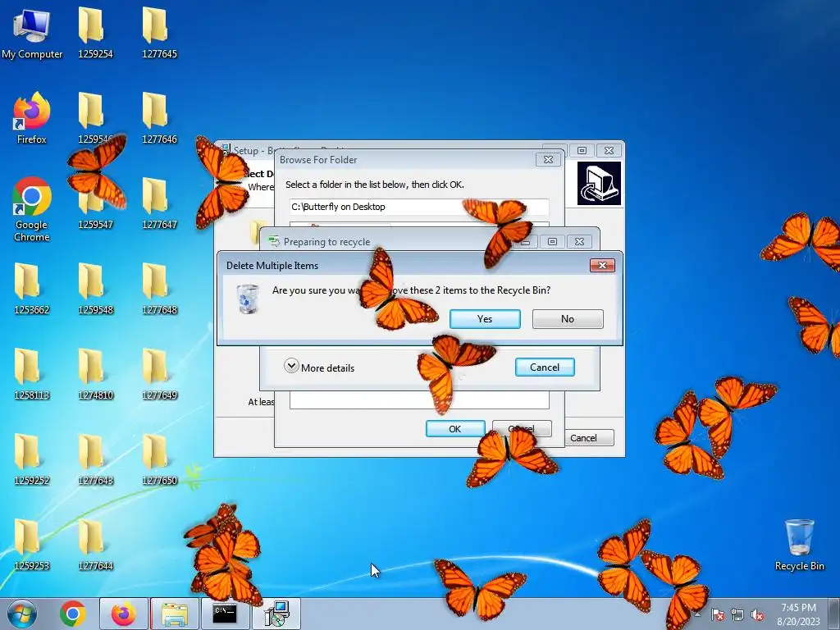The height and width of the screenshot is (630, 840).
Task: Open the Windows Start menu orb
Action: 22,614
